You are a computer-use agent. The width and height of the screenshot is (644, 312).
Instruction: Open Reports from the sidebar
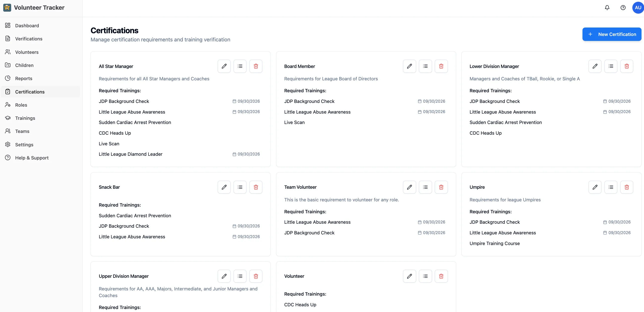24,78
